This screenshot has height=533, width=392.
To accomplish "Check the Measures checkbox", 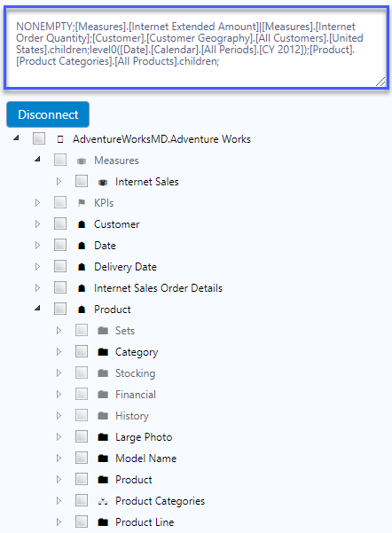I will click(60, 160).
